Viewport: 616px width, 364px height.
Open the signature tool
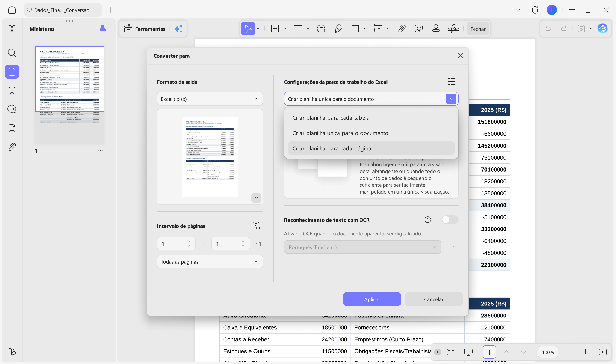[453, 29]
